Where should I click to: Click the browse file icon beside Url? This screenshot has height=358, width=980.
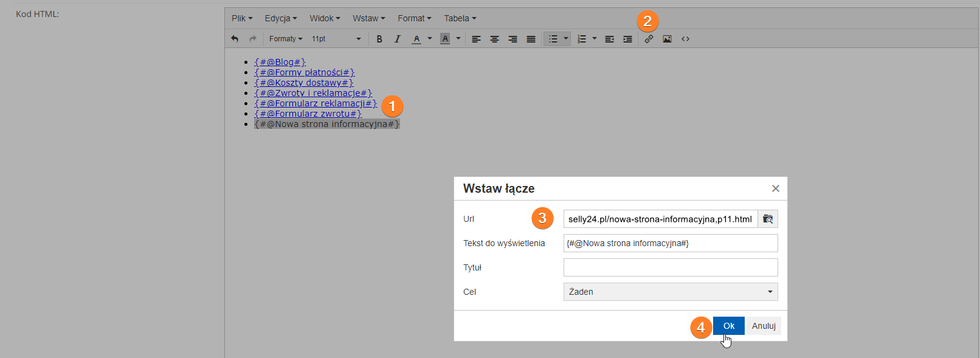768,219
